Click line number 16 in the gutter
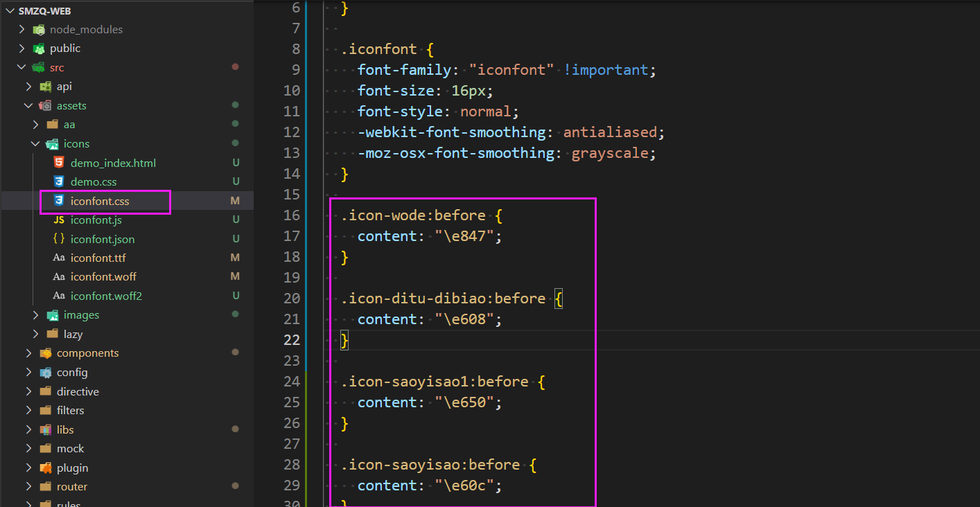This screenshot has height=507, width=980. pyautogui.click(x=292, y=215)
